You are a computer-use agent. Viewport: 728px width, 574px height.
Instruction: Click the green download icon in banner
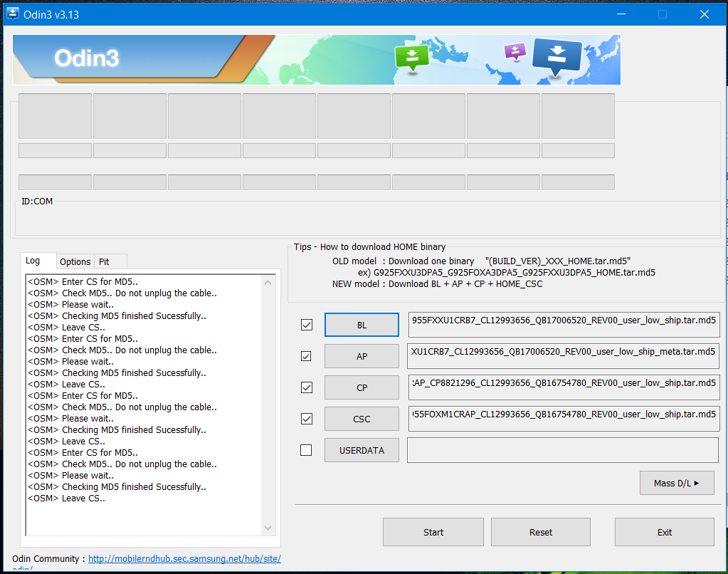tap(412, 57)
